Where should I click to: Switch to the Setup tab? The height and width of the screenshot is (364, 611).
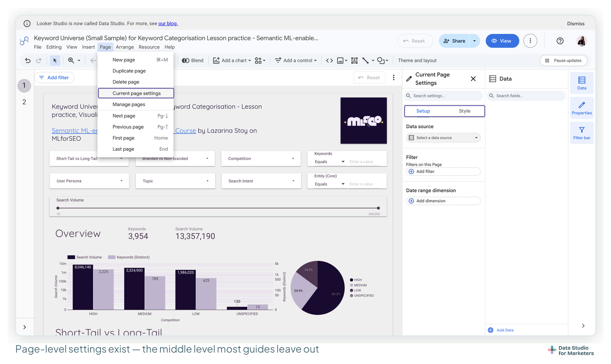423,111
